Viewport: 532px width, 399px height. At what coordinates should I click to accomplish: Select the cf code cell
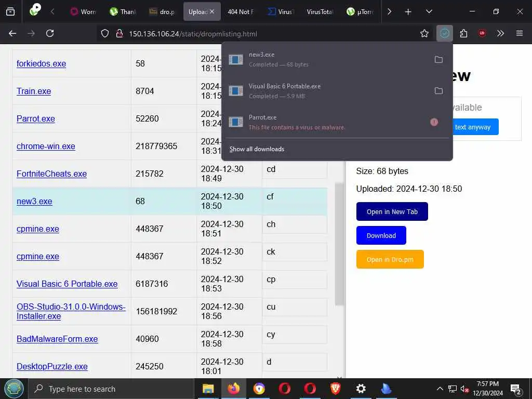pyautogui.click(x=295, y=197)
